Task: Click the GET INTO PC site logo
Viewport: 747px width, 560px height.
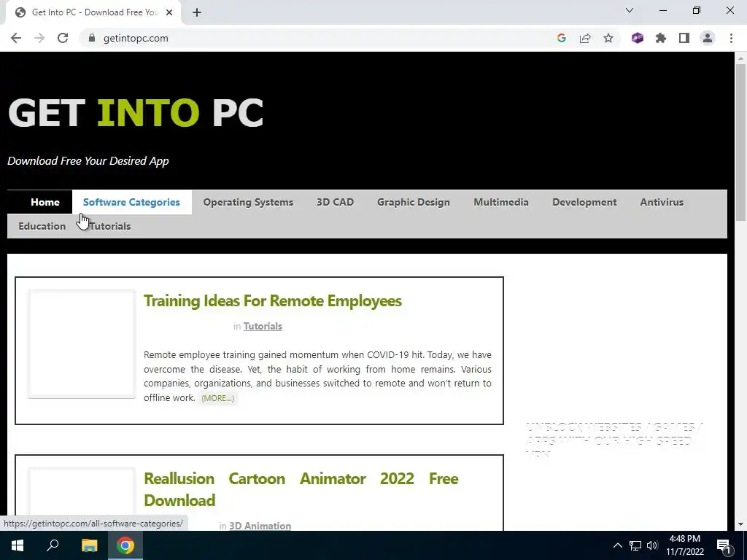Action: click(x=136, y=113)
